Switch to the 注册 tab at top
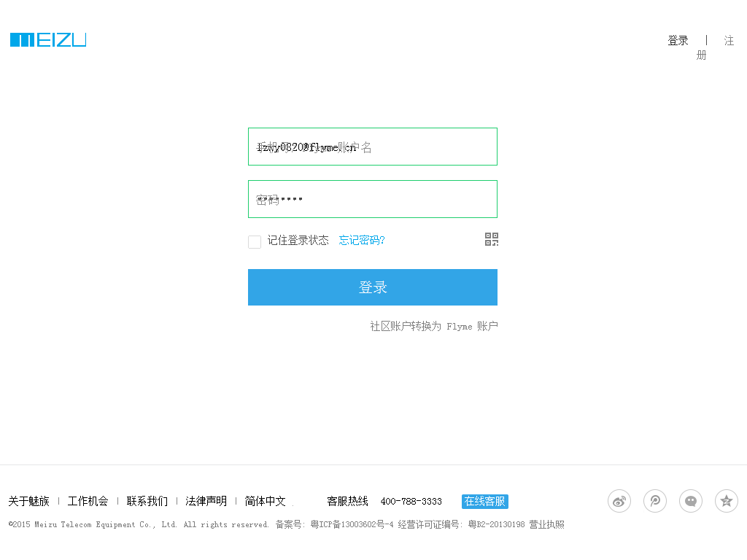 point(728,42)
